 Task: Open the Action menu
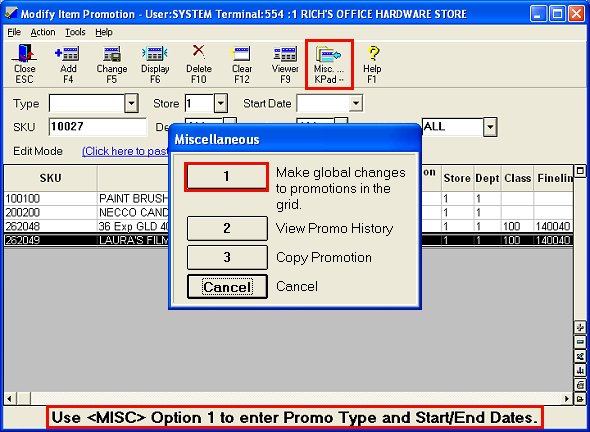point(43,32)
